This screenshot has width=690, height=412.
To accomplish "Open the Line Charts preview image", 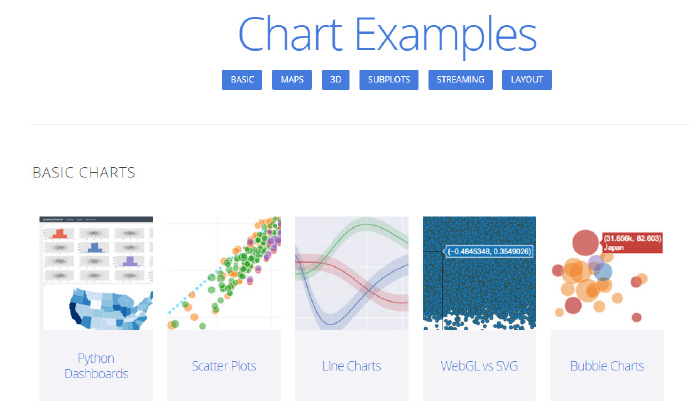I will tap(352, 273).
